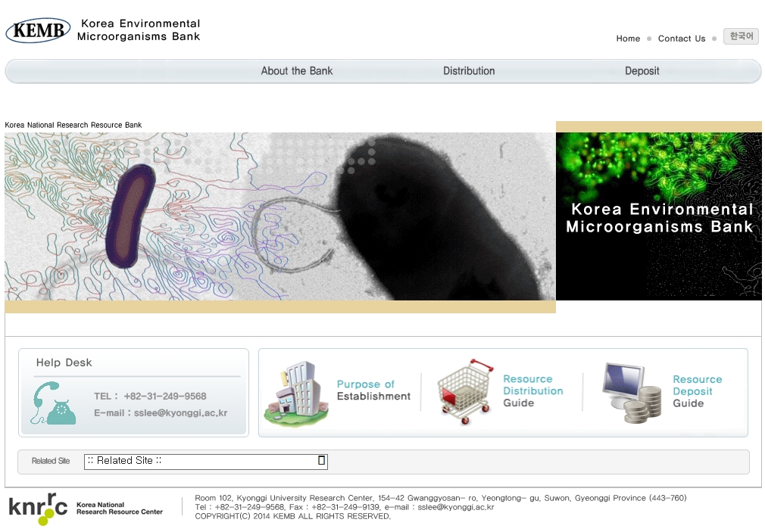
Task: Click the KEMB oval logo
Action: tap(38, 30)
